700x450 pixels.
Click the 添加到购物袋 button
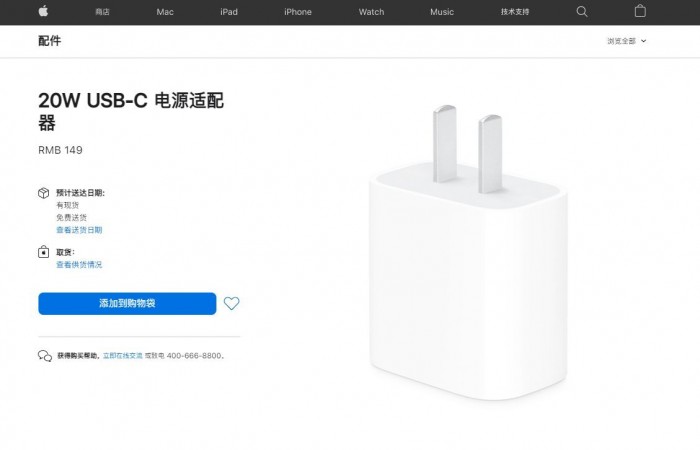[127, 304]
